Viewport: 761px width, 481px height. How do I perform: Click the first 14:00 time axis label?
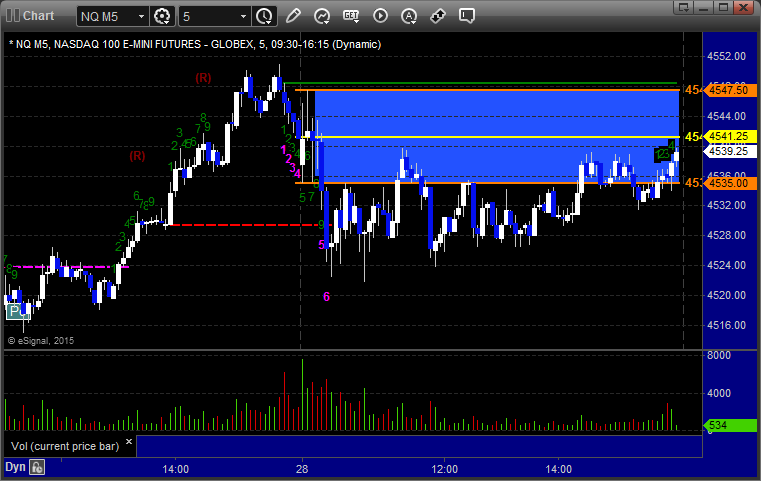[176, 469]
